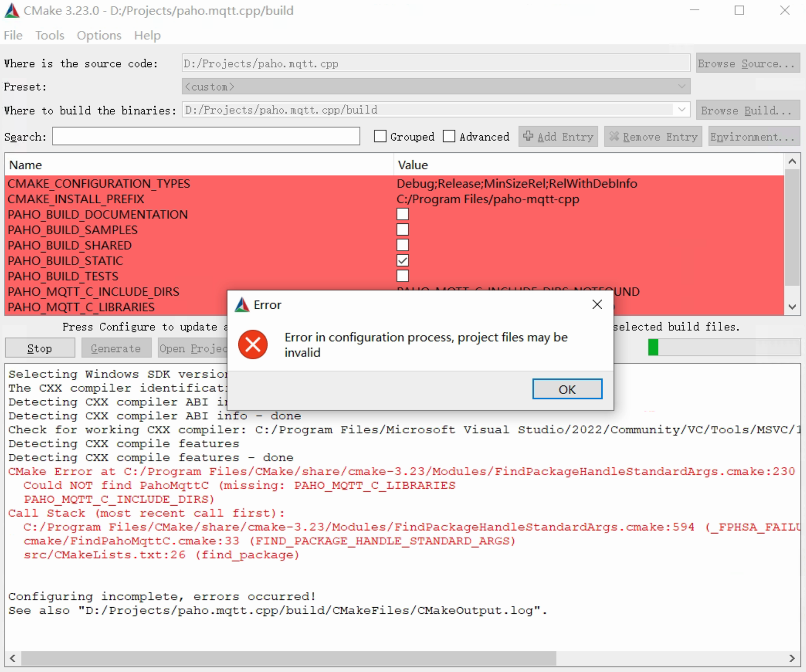Click the Environment button
This screenshot has width=806, height=672.
pyautogui.click(x=754, y=136)
